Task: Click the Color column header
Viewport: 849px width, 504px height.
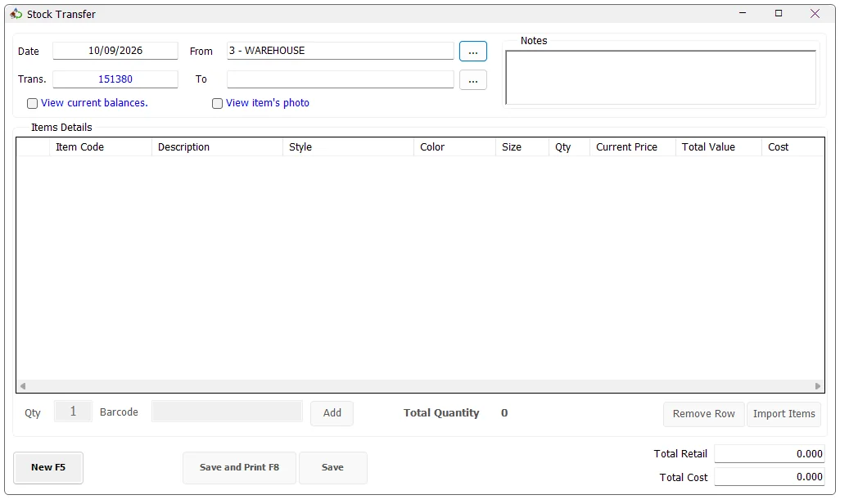Action: (x=455, y=147)
